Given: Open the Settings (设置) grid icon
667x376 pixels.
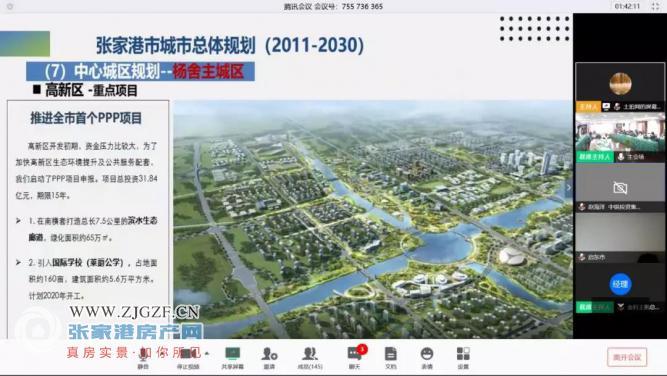Looking at the screenshot, I should (x=463, y=354).
